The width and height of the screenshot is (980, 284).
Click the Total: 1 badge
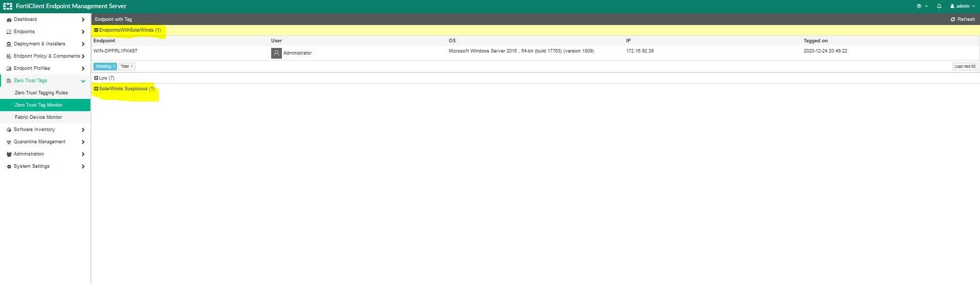click(127, 66)
